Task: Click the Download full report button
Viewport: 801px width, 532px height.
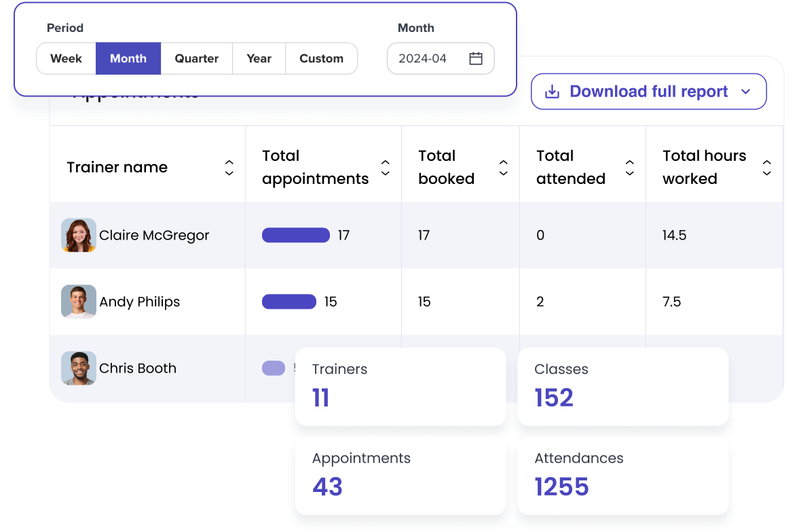Action: pyautogui.click(x=648, y=92)
